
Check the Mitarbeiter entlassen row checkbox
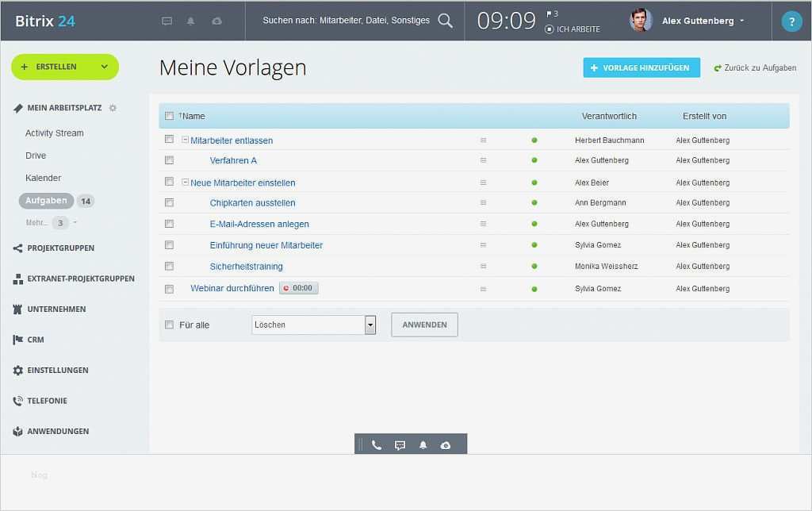(170, 140)
